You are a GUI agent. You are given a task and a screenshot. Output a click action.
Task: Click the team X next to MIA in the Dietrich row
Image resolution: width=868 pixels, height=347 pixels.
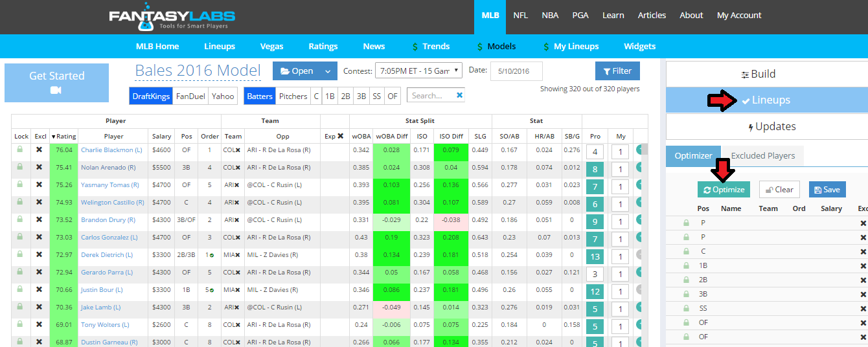[x=238, y=255]
